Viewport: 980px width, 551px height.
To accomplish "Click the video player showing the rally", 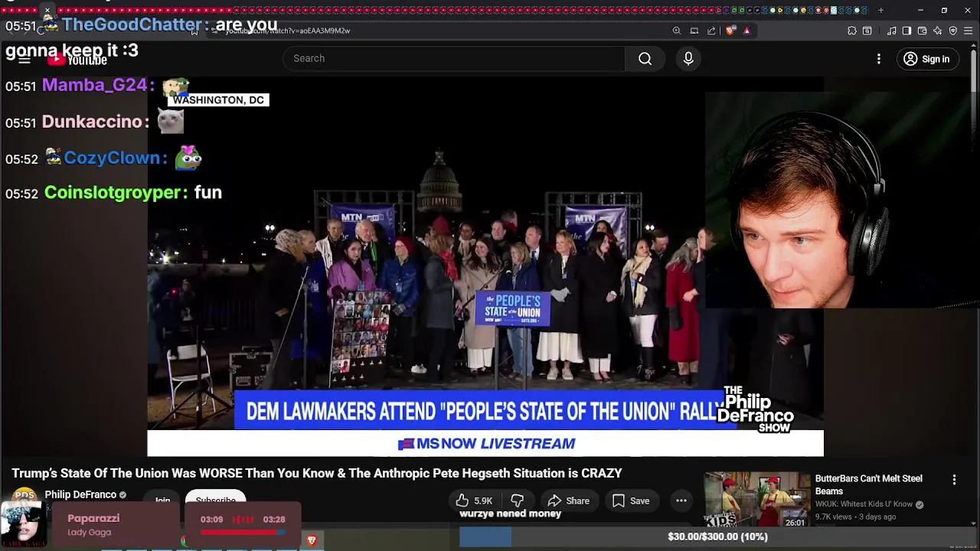I will (x=485, y=266).
